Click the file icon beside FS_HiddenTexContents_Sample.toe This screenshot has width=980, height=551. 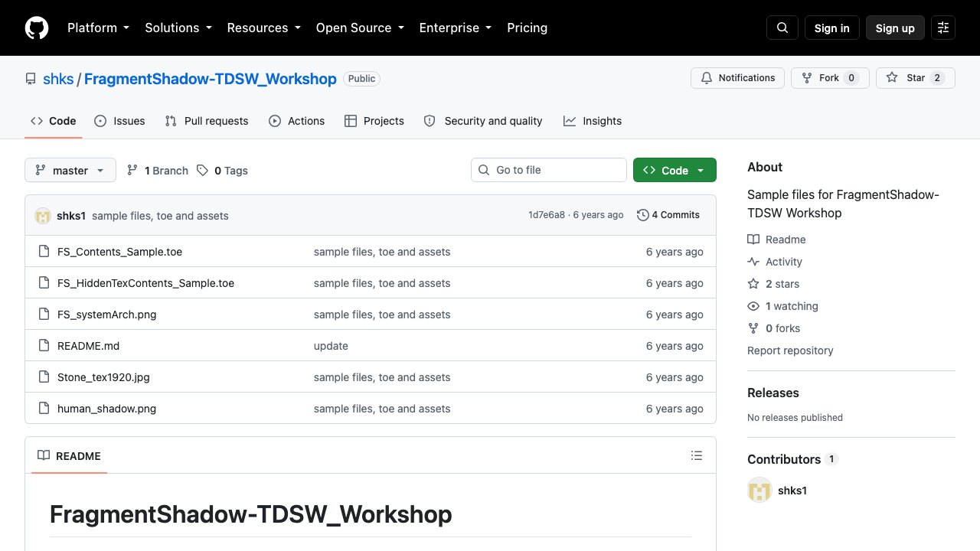pyautogui.click(x=44, y=283)
